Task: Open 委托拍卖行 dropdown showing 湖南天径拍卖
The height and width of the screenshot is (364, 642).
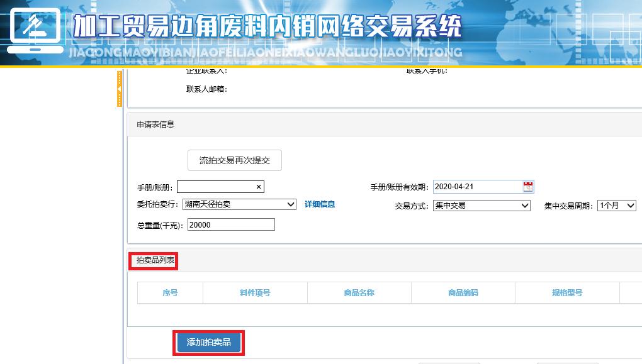Action: [239, 204]
